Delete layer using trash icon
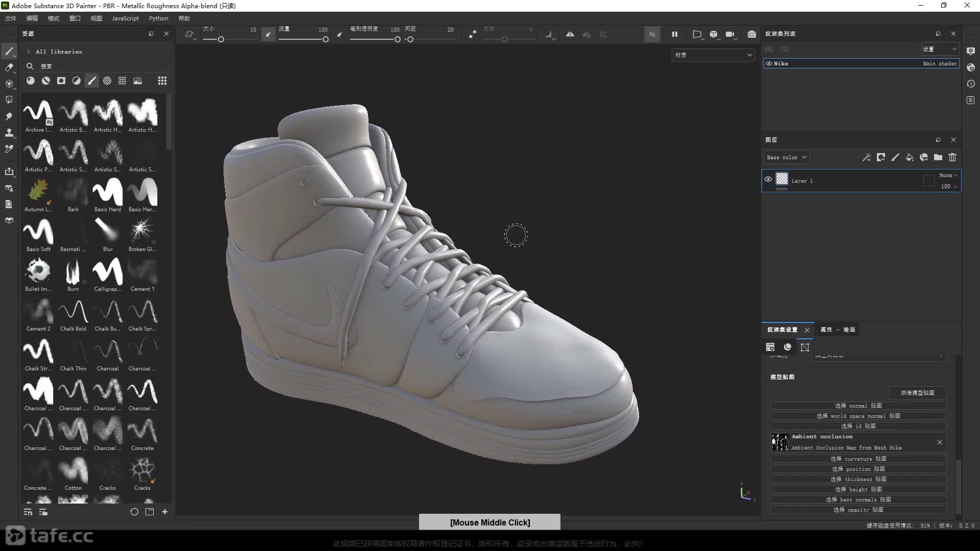980x551 pixels. point(952,157)
